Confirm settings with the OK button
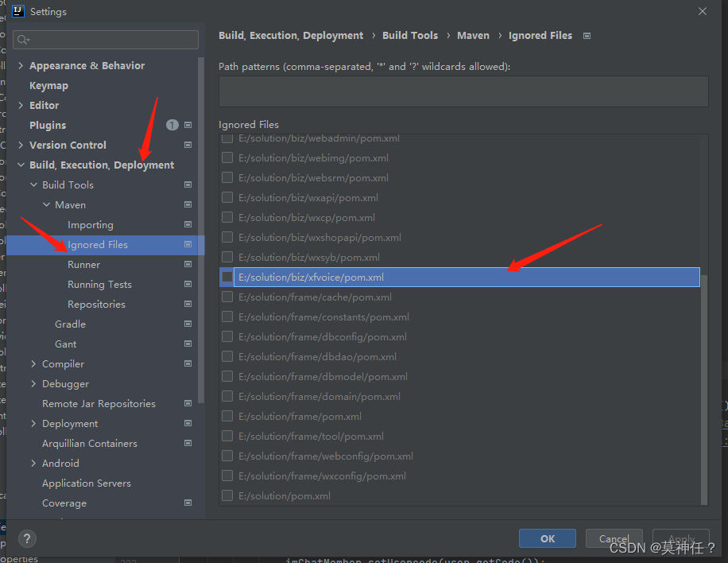 548,538
